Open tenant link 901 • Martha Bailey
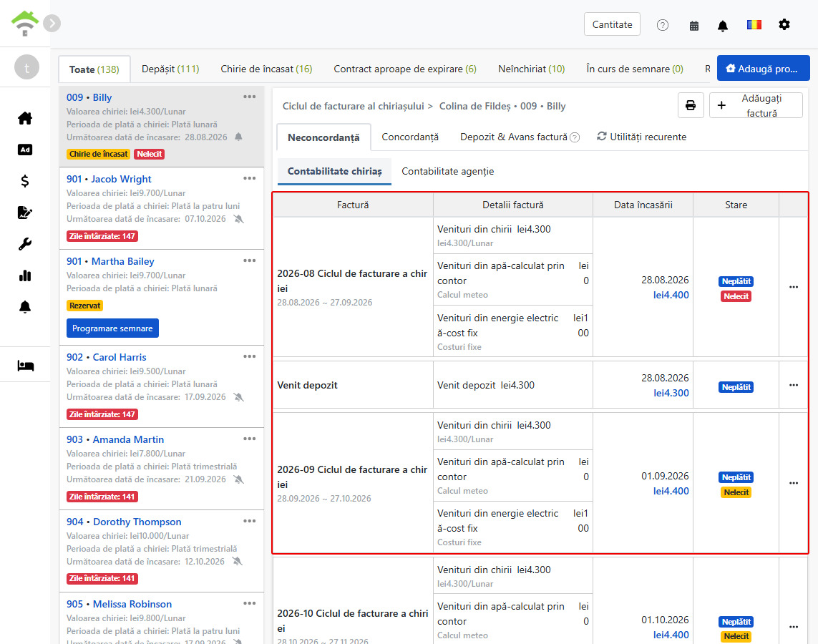The width and height of the screenshot is (818, 644). coord(110,261)
